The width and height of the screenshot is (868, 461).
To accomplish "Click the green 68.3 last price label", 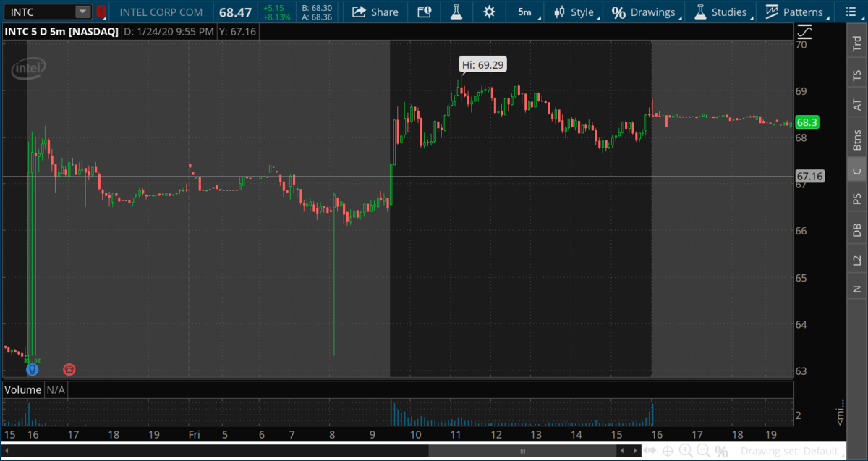I will pos(807,122).
